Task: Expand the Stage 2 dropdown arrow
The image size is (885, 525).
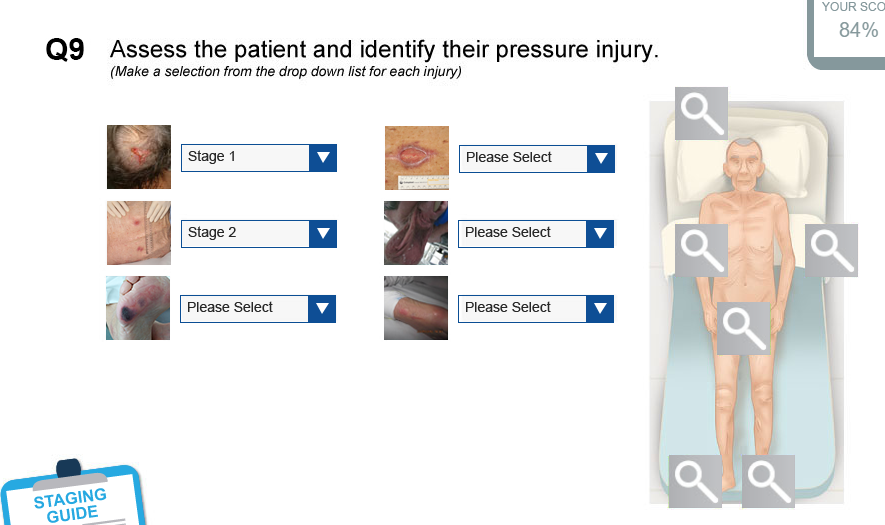Action: 323,234
